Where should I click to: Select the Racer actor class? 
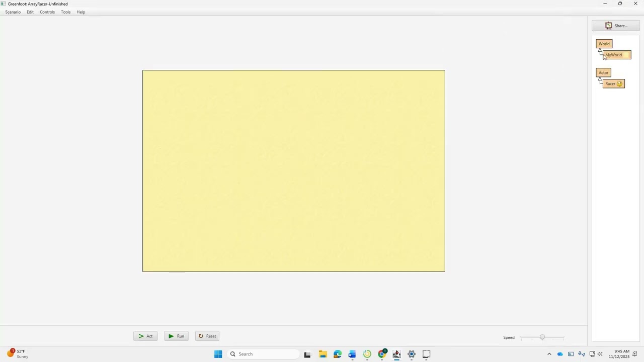click(x=614, y=84)
